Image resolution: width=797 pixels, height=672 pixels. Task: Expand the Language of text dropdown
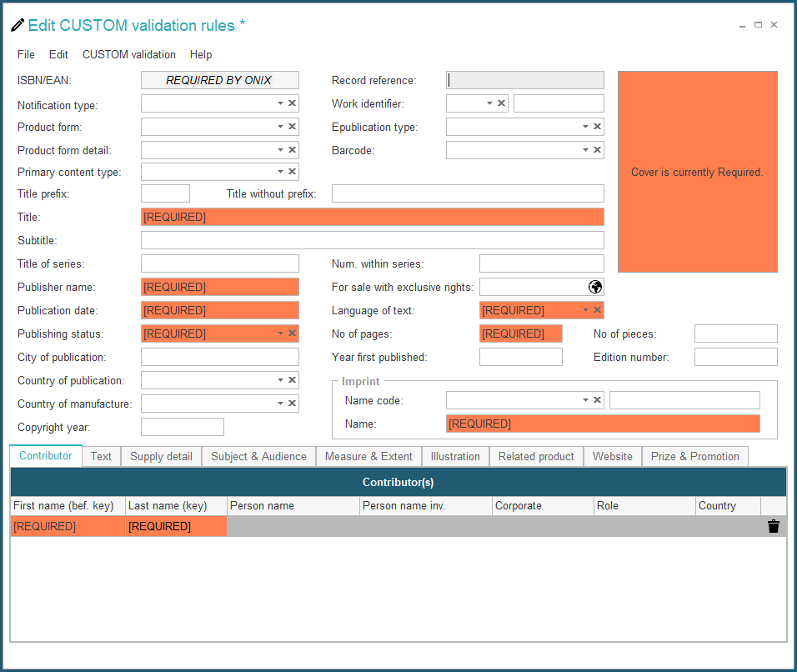(x=585, y=310)
